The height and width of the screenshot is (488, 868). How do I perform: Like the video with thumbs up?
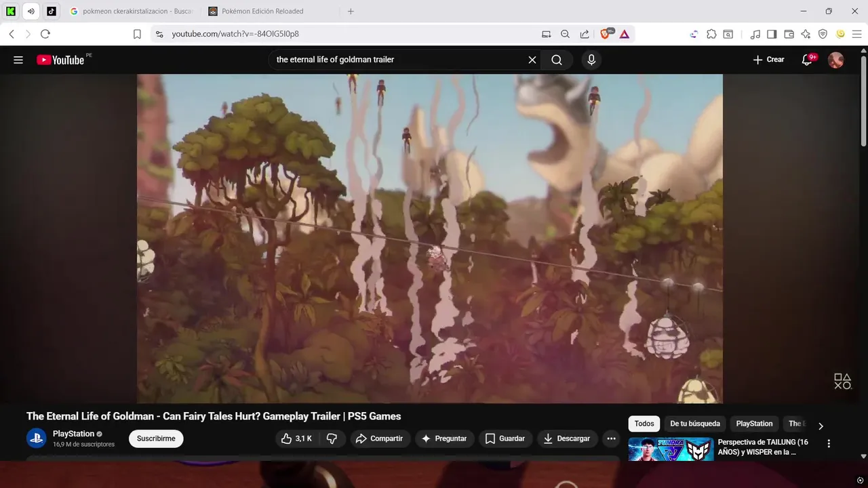pos(296,439)
